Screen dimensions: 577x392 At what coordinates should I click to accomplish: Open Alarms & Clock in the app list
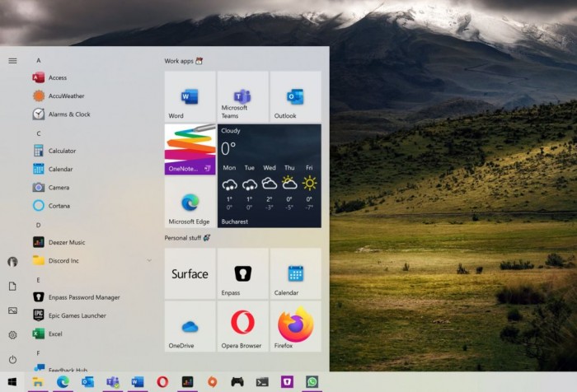coord(92,114)
